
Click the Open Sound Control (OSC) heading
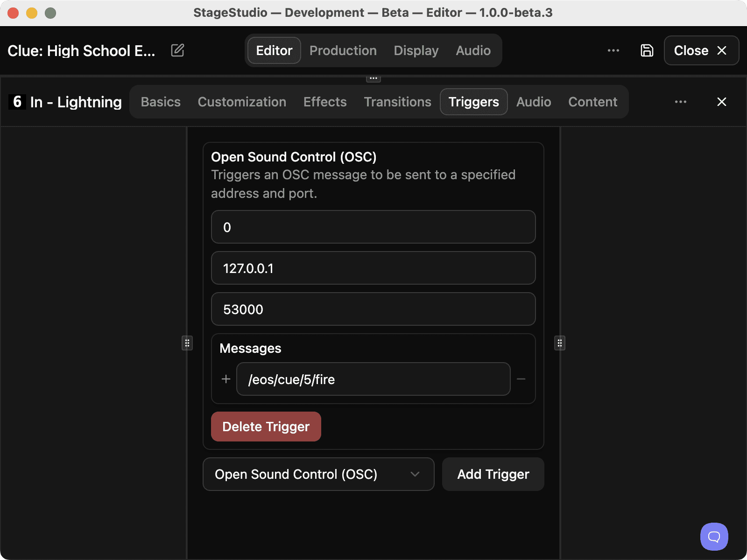pyautogui.click(x=294, y=157)
